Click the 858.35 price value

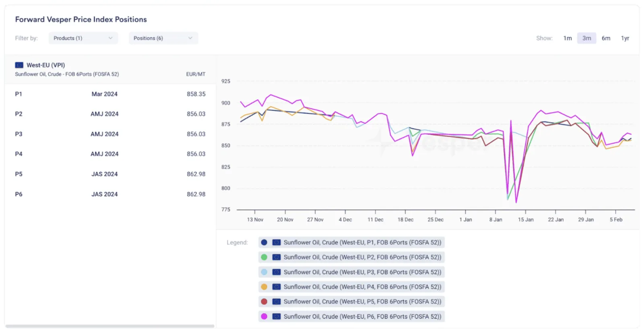point(196,94)
